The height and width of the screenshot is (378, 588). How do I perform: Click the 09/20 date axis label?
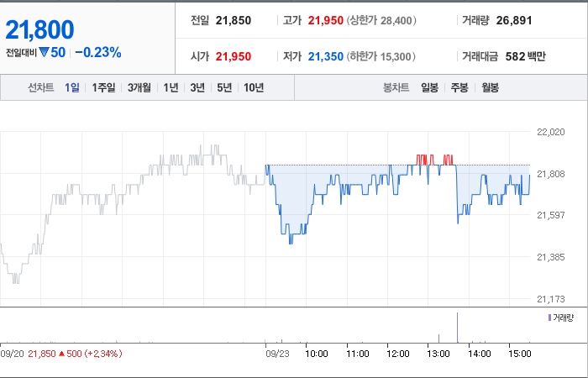(13, 354)
